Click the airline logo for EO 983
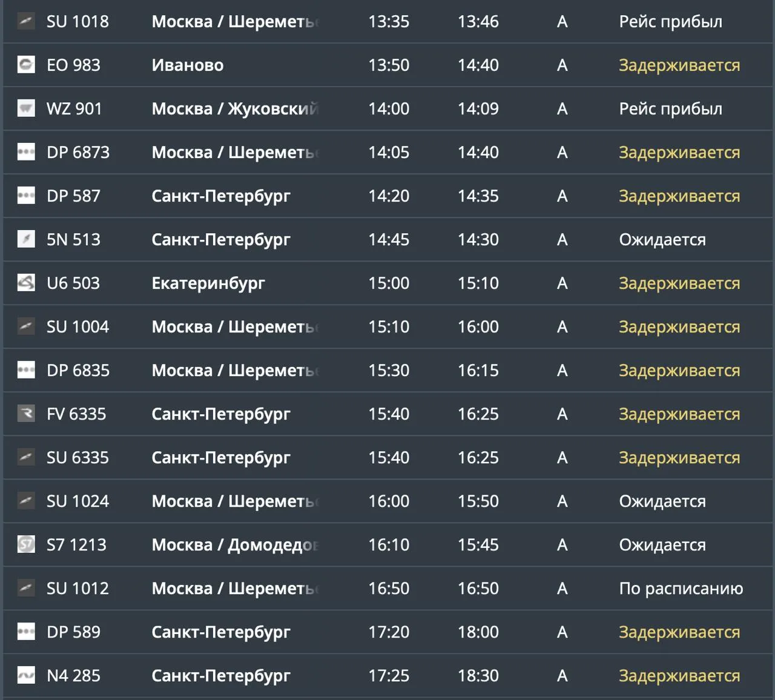This screenshot has height=700, width=775. 26,65
